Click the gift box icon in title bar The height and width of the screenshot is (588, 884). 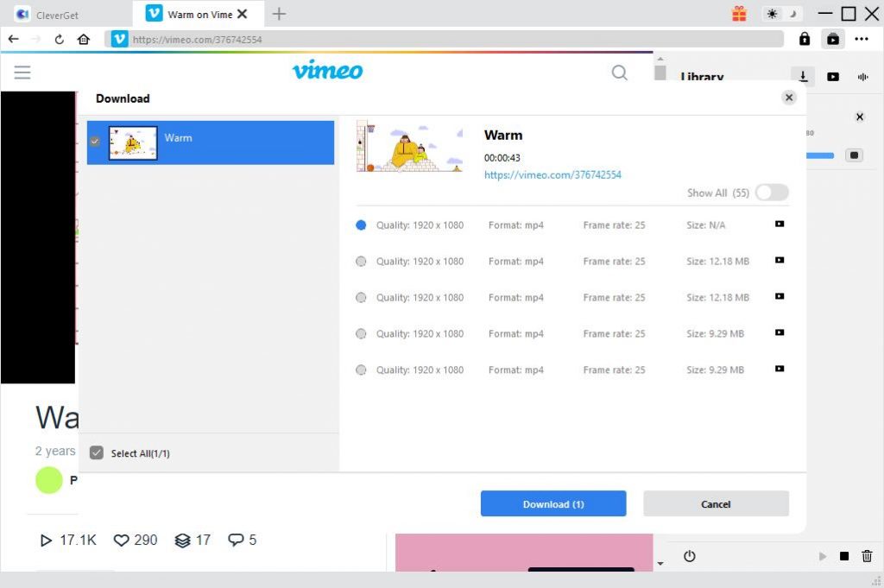coord(739,14)
